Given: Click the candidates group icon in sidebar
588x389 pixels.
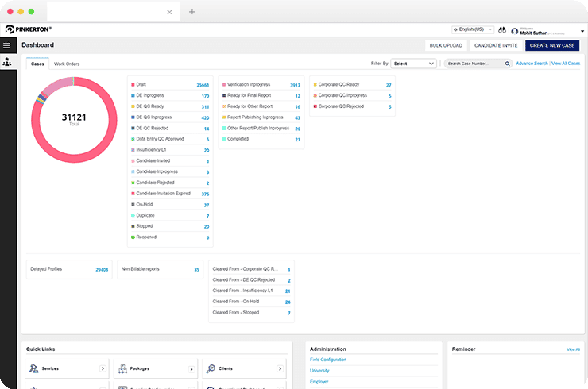Looking at the screenshot, I should (x=6, y=62).
